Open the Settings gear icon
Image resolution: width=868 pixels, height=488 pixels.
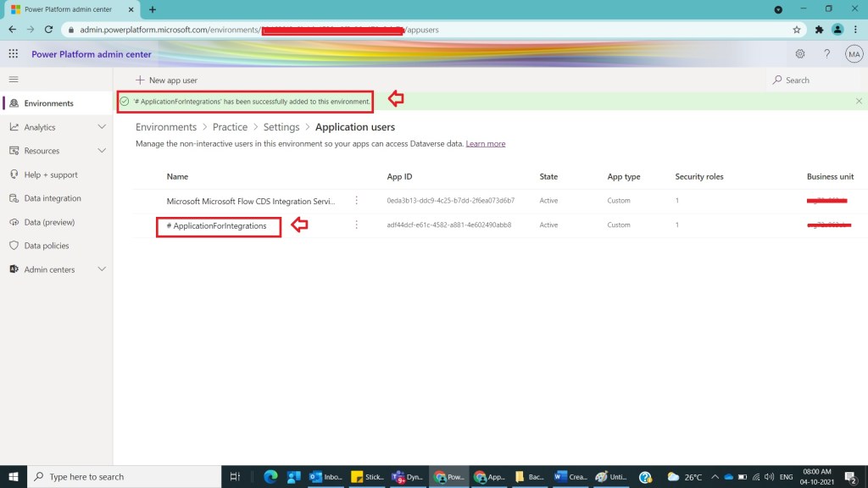click(799, 54)
